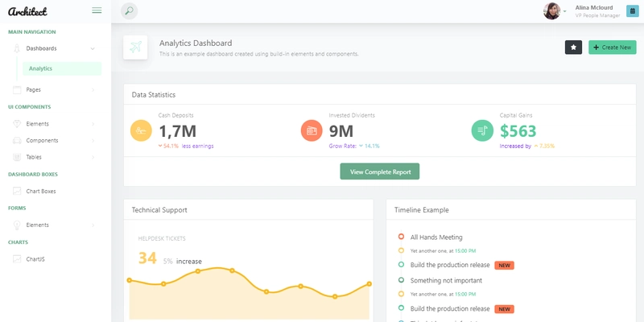Click the Something not important timeline dot
The image size is (644, 322).
point(401,280)
